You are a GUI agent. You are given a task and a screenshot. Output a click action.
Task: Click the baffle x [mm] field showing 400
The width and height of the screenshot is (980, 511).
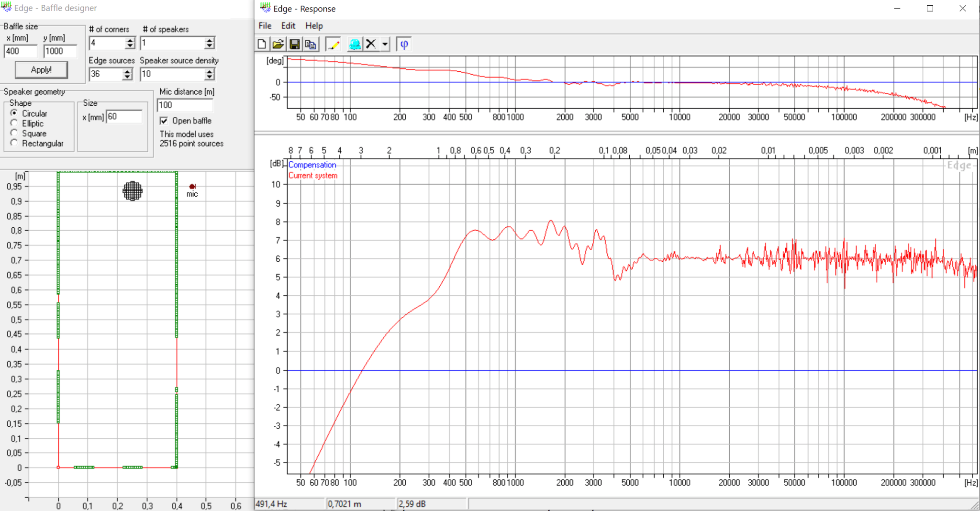click(21, 51)
